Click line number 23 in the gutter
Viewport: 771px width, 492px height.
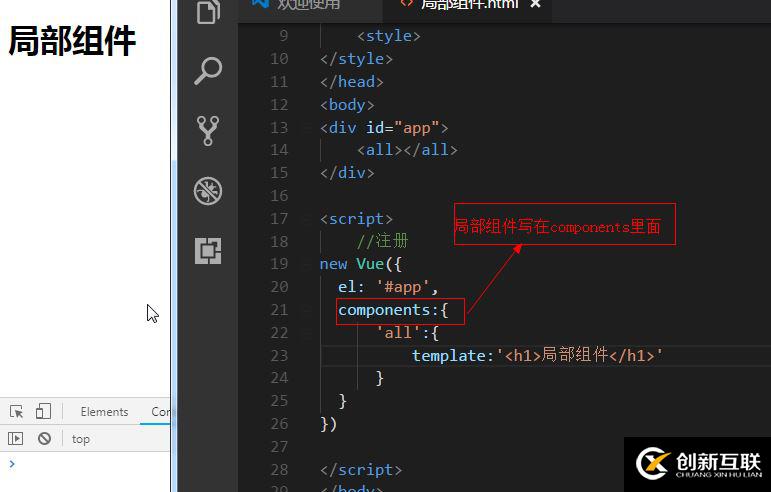(279, 355)
